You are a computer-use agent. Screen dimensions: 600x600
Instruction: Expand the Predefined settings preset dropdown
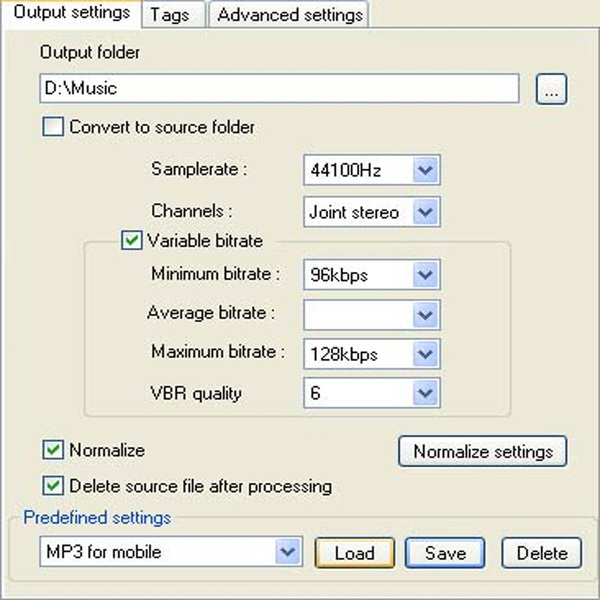171,552
